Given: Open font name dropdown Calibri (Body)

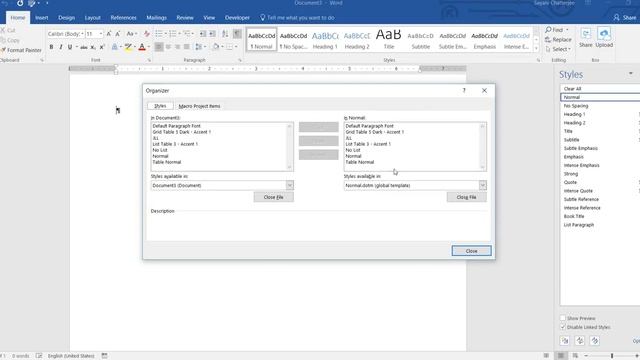Looking at the screenshot, I should pos(82,34).
